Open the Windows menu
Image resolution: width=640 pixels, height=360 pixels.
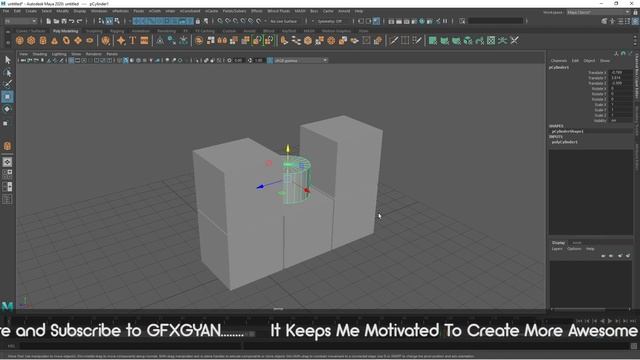tap(99, 11)
